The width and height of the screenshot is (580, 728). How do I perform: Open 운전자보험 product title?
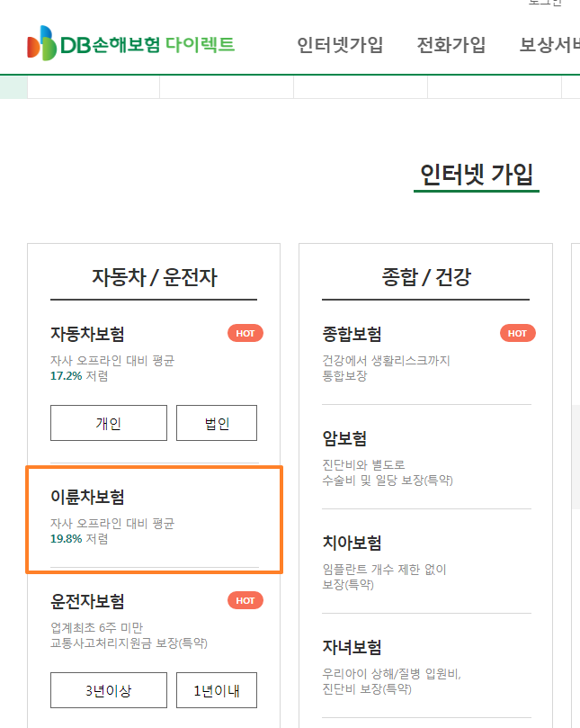pyautogui.click(x=87, y=601)
